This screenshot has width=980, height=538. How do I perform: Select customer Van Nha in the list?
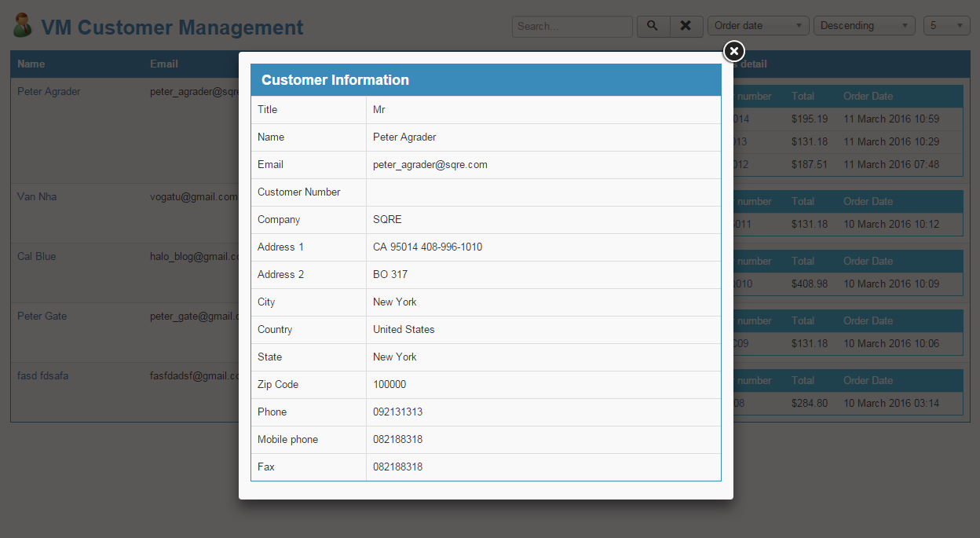tap(37, 196)
